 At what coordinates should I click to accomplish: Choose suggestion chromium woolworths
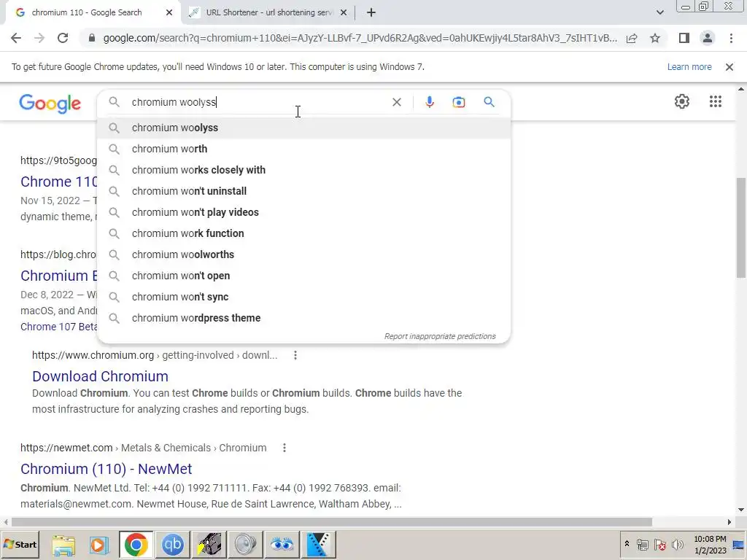pos(303,254)
